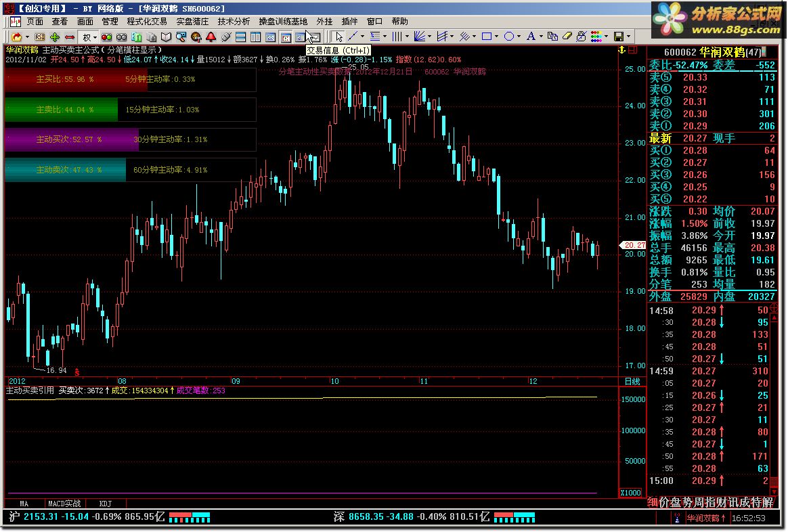Click the 日线 period label
Viewport: 788px width, 532px height.
pyautogui.click(x=632, y=381)
